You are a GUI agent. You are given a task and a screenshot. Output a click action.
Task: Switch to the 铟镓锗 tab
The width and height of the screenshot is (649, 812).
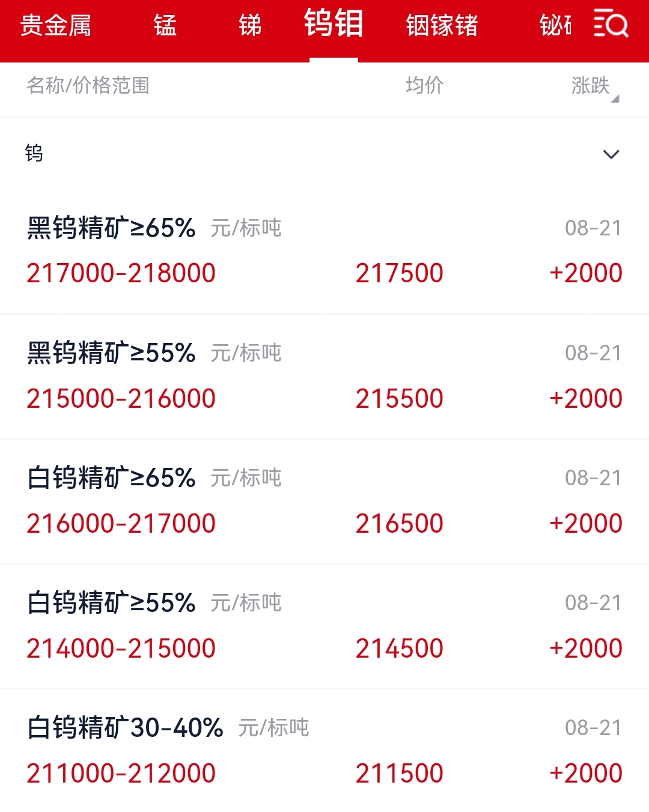[442, 25]
